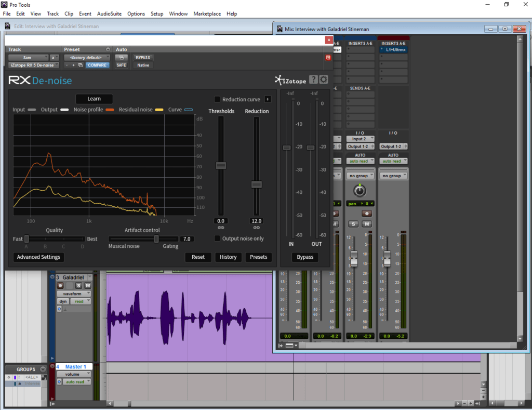Screen dimensions: 532x410
Task: Open the iZotope plug-in help question mark
Action: (313, 80)
